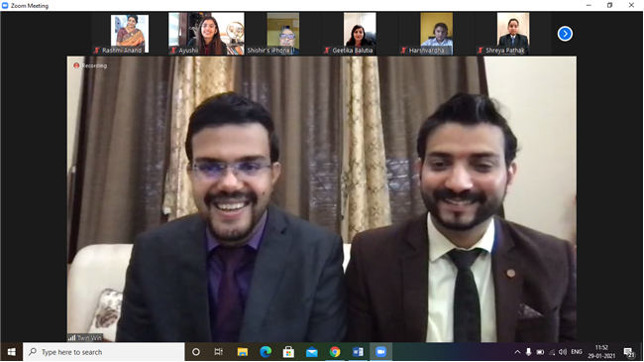Open Microsoft Word taskbar icon
644x362 pixels.
coord(358,352)
